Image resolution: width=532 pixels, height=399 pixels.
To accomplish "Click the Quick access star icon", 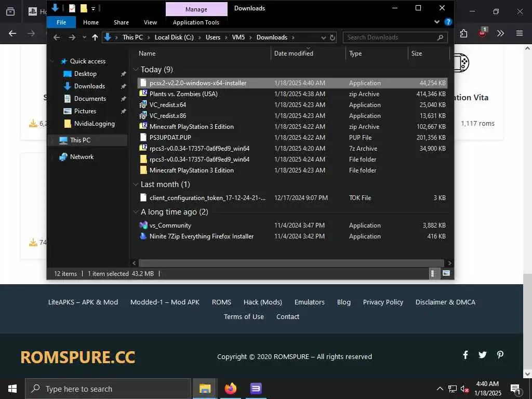I will pyautogui.click(x=64, y=61).
